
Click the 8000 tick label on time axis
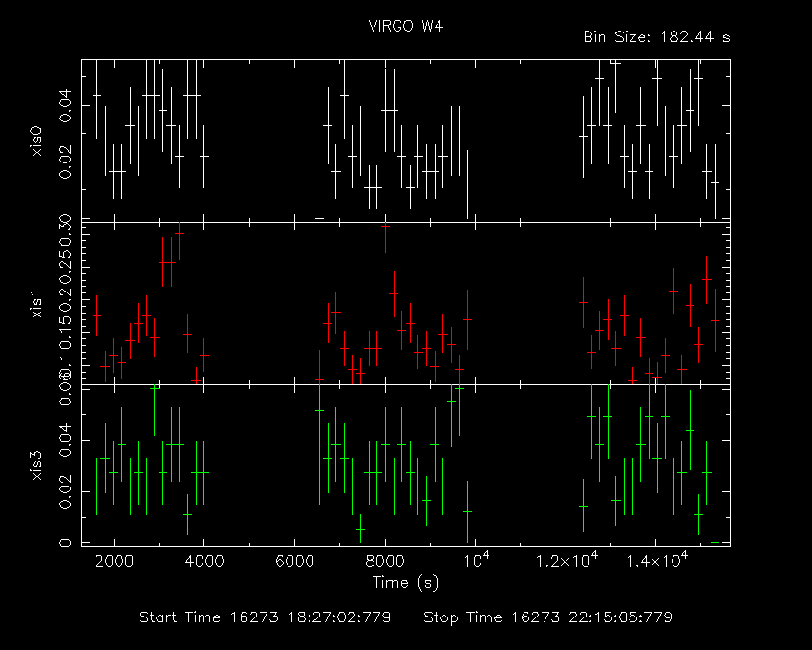(x=385, y=561)
